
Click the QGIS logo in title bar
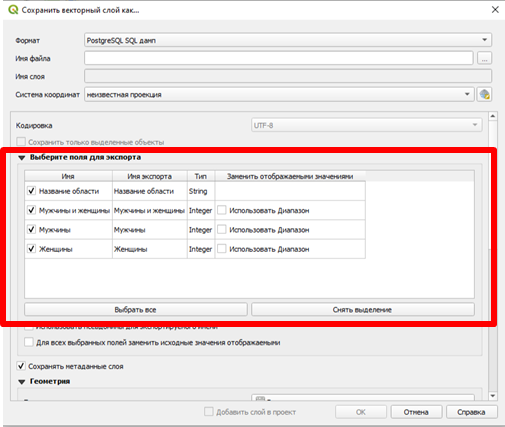[13, 9]
